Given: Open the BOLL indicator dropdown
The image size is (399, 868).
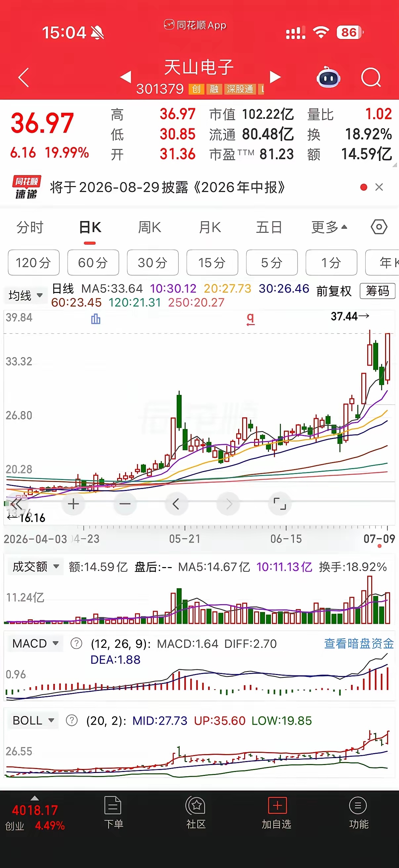Looking at the screenshot, I should 33,720.
